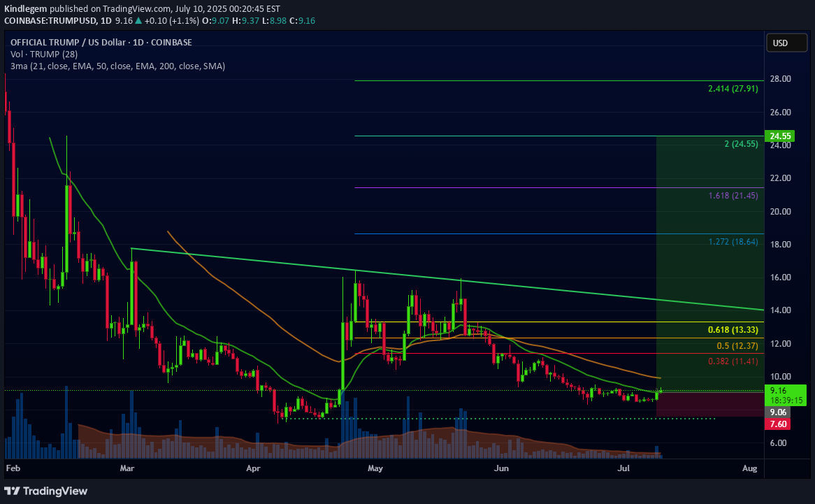Select the 1.618 (21.45) Fibonacci level label
815x504 pixels.
733,196
